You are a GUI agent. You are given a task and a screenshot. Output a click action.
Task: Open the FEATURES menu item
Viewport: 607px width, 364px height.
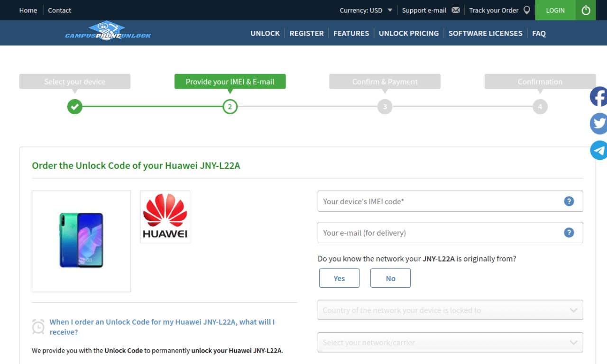351,33
